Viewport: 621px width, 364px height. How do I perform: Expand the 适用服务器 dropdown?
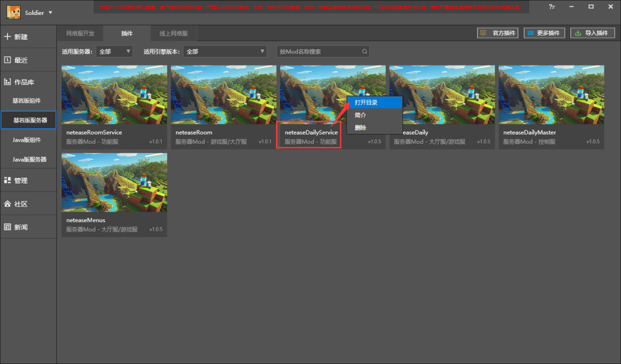pyautogui.click(x=114, y=52)
